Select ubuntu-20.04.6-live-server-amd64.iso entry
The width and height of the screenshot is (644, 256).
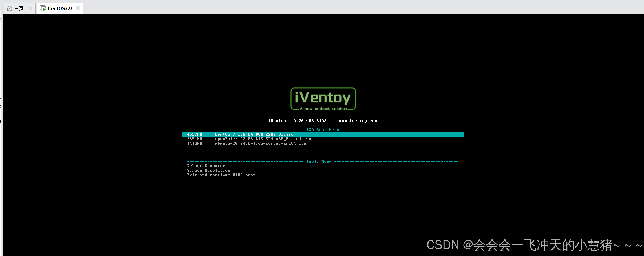(260, 144)
